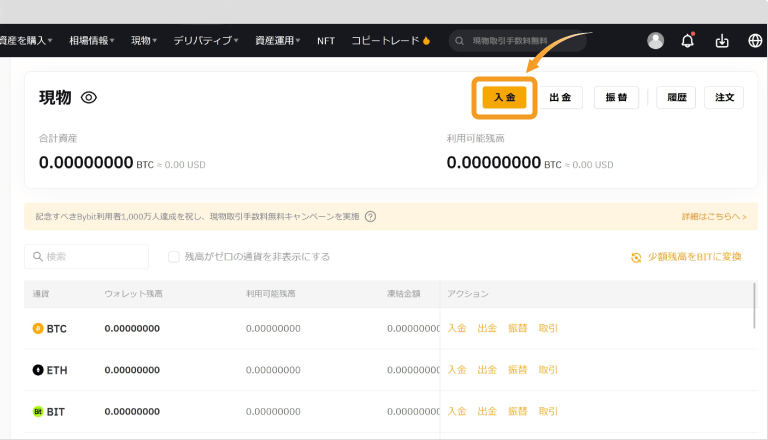Viewport: 768px width, 440px height.
Task: Click 出金 in the ETH row
Action: (x=487, y=370)
